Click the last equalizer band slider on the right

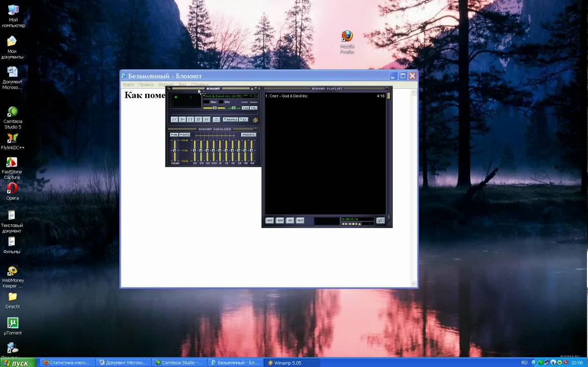point(251,150)
